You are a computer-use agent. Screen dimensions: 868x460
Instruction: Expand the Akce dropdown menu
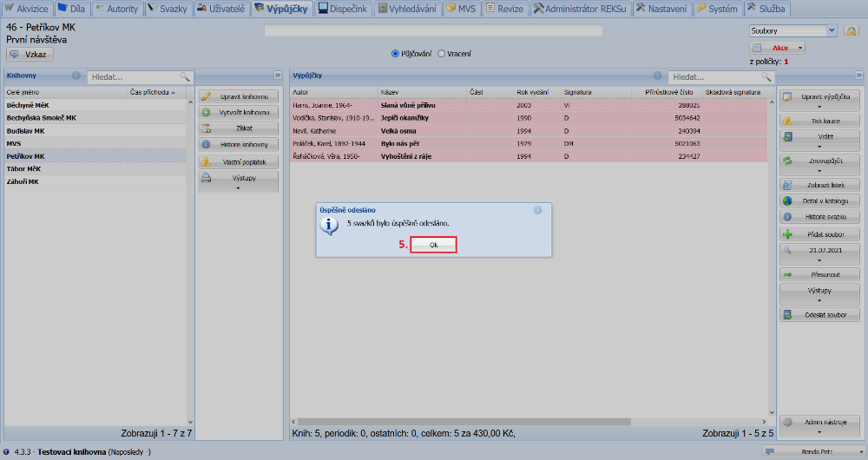pos(777,48)
